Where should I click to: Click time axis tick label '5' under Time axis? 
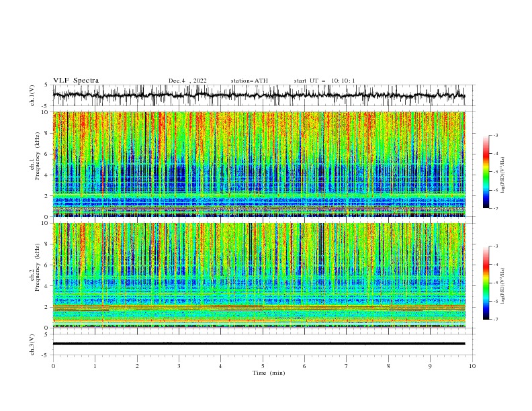[x=263, y=366]
